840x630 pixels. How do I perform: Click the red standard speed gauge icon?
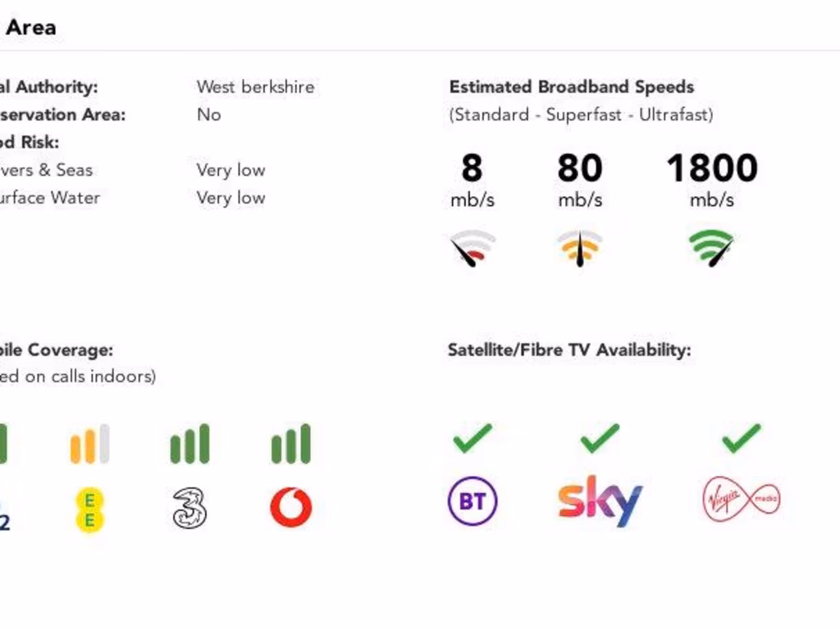tap(472, 249)
